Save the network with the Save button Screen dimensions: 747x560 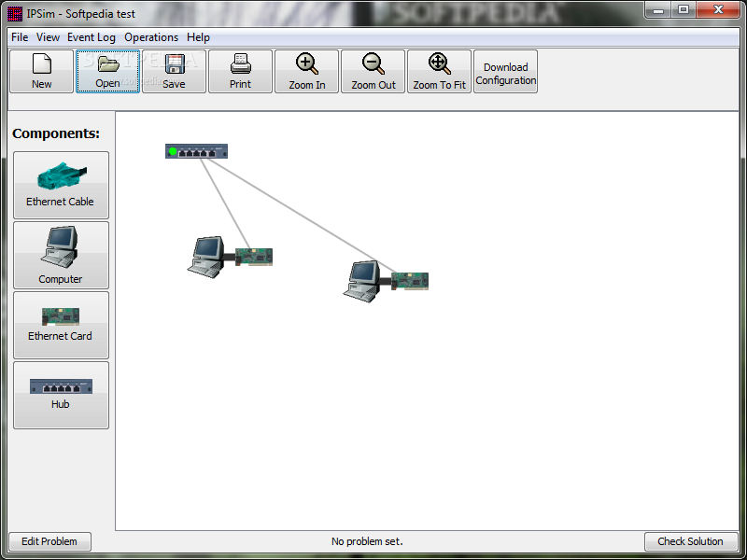pos(174,72)
